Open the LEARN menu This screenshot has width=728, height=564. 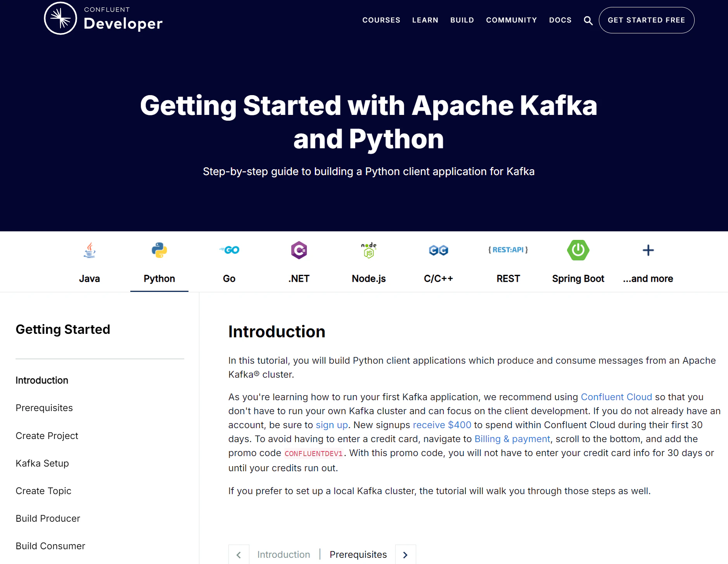point(425,20)
